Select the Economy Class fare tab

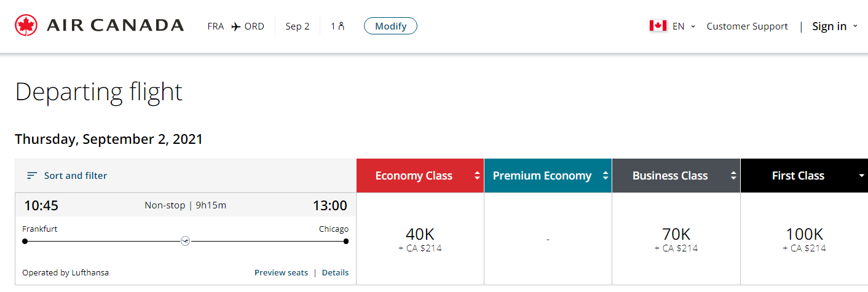pyautogui.click(x=420, y=176)
